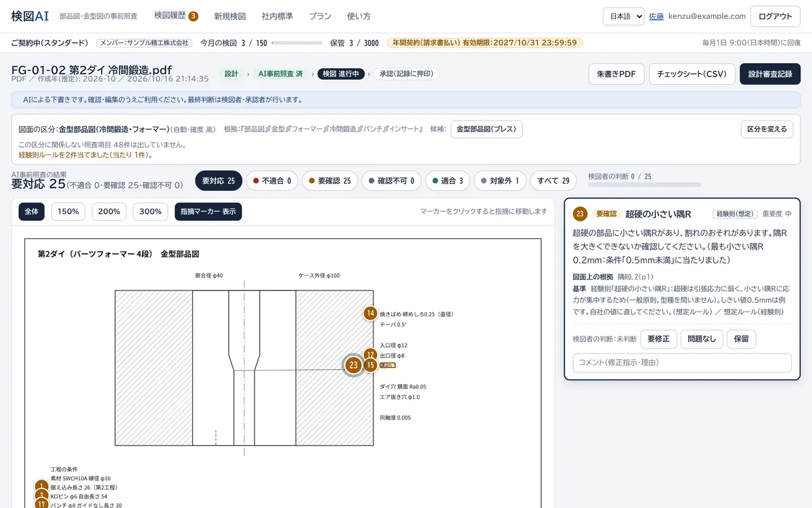Filter results by 不適合 0

click(x=272, y=181)
